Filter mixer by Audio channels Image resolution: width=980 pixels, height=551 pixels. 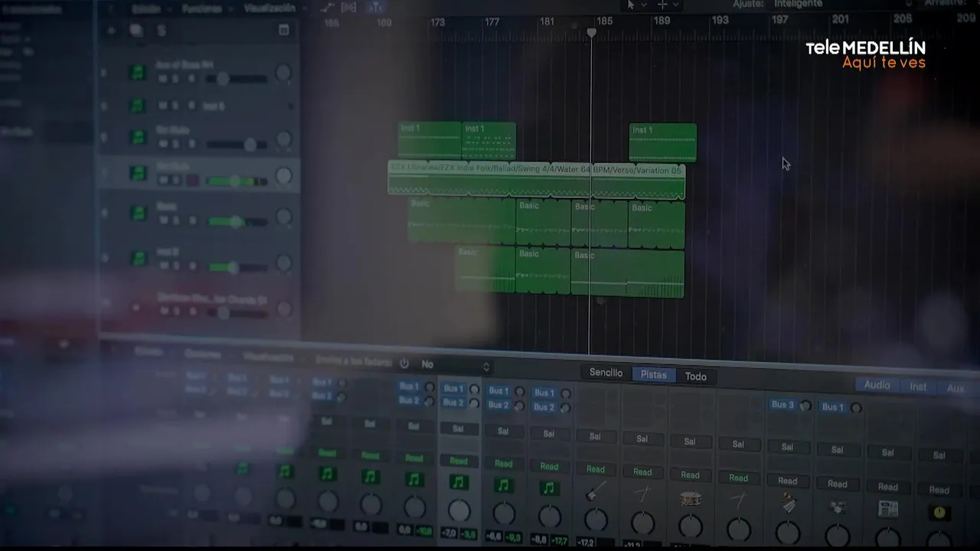pyautogui.click(x=877, y=385)
